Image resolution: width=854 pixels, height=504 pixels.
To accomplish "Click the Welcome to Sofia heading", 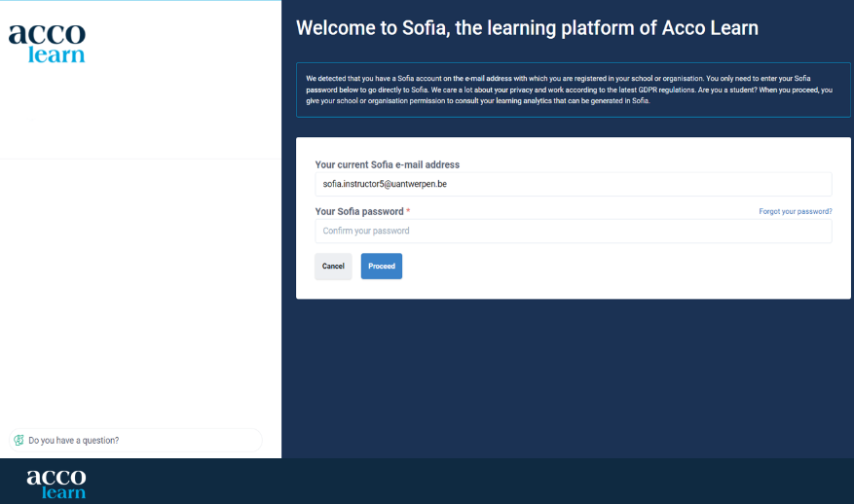I will pyautogui.click(x=527, y=28).
